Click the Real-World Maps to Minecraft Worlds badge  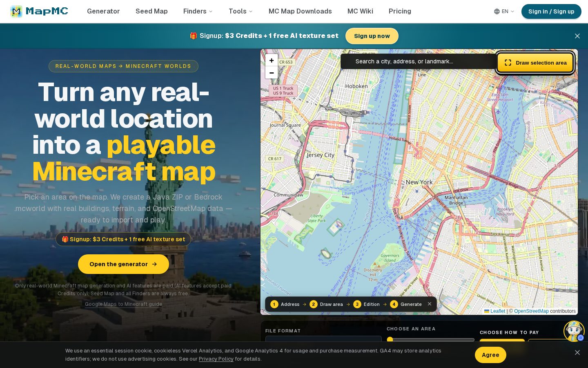(123, 66)
